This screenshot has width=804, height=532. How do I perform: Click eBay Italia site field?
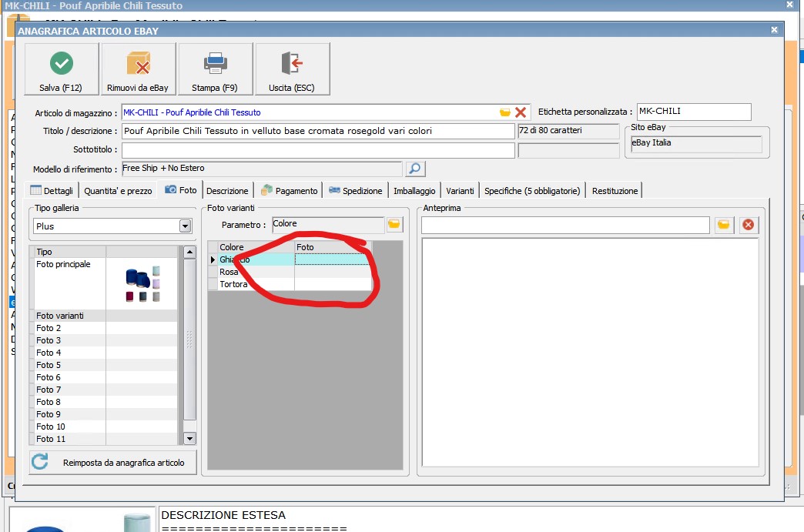point(696,143)
